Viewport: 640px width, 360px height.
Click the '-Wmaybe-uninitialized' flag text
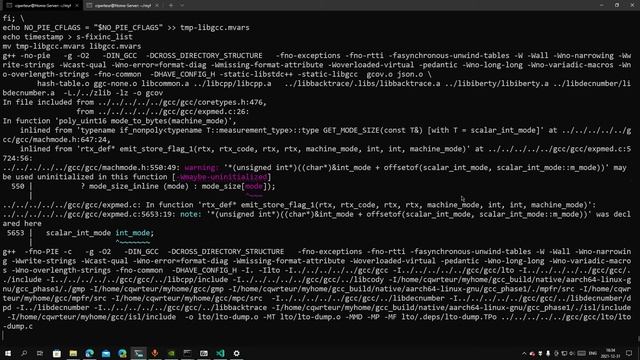[x=222, y=177]
